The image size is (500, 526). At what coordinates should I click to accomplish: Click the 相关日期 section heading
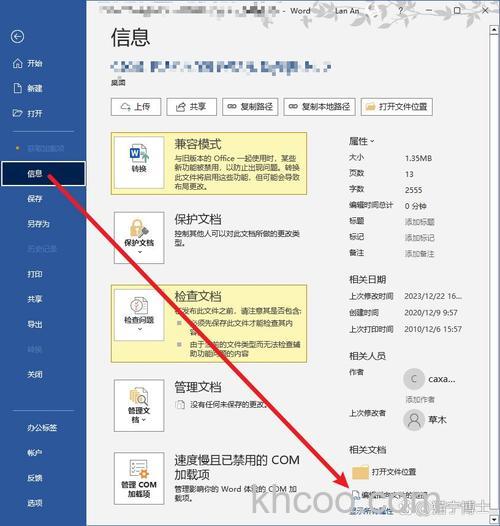pos(367,279)
